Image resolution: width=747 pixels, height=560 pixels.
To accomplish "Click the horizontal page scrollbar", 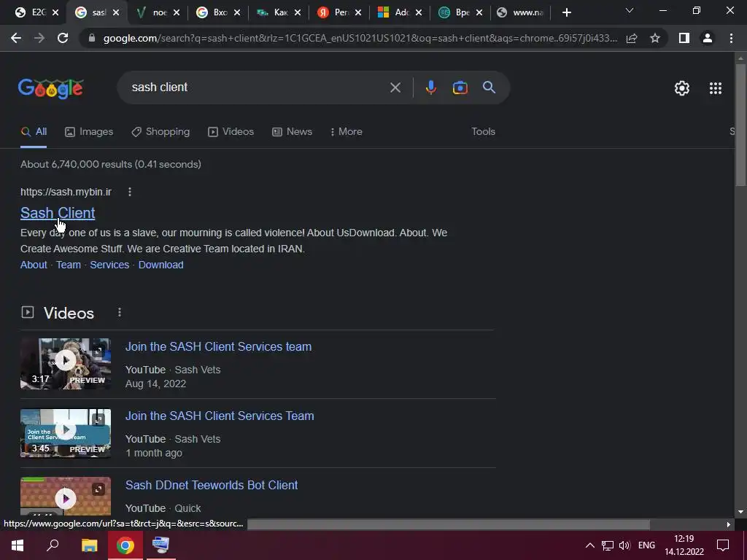I will (x=449, y=524).
